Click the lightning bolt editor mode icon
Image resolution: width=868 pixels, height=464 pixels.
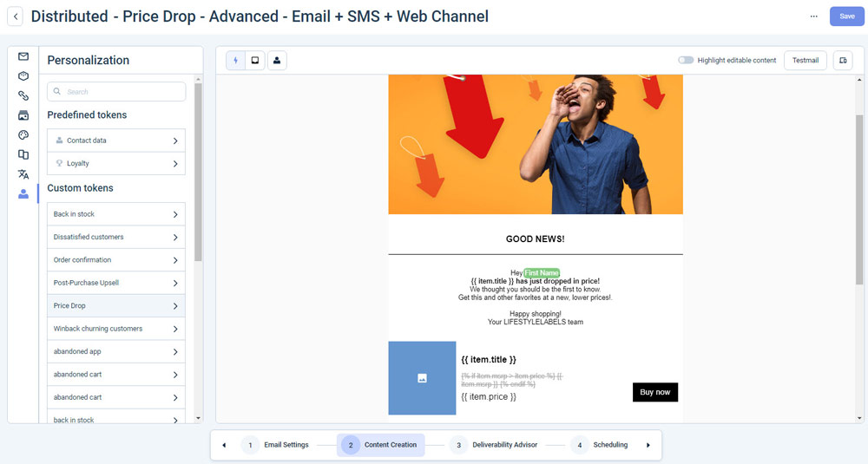pos(235,61)
